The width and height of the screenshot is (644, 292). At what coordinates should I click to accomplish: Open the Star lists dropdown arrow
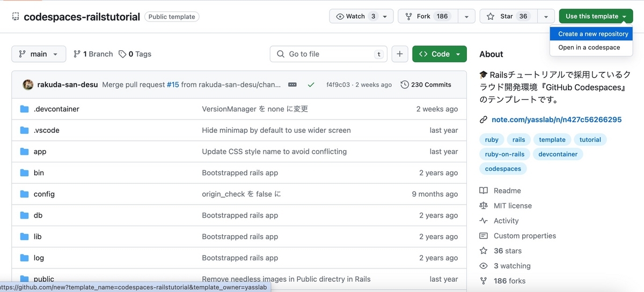tap(546, 16)
